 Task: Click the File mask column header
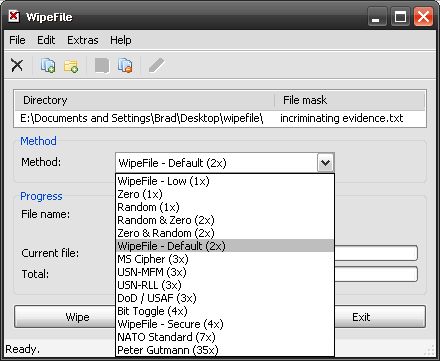[350, 100]
